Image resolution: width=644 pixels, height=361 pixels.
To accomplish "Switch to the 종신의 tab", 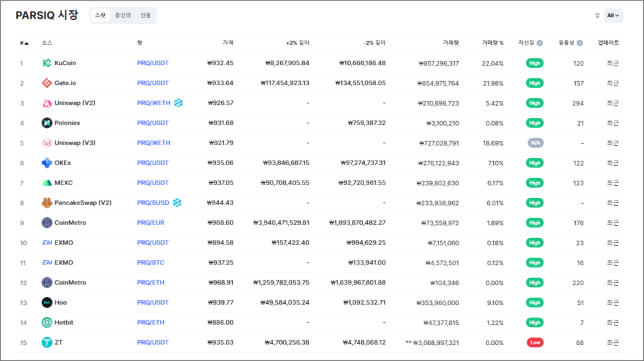I will [x=123, y=15].
